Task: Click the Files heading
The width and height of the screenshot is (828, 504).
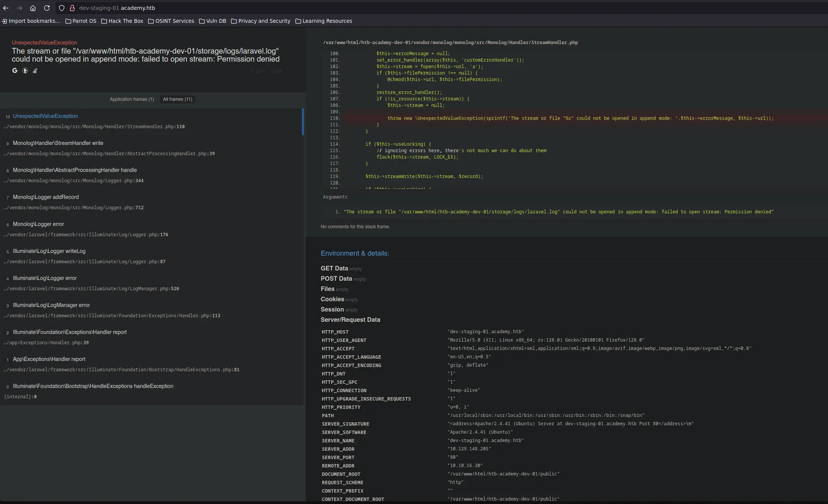Action: pyautogui.click(x=327, y=289)
